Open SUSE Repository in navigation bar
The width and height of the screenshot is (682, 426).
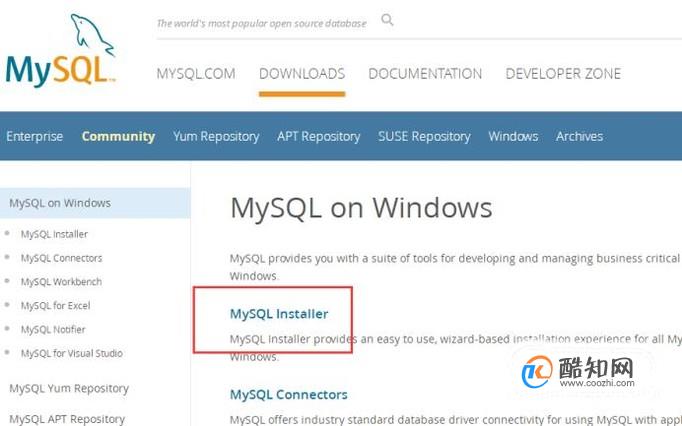coord(424,136)
